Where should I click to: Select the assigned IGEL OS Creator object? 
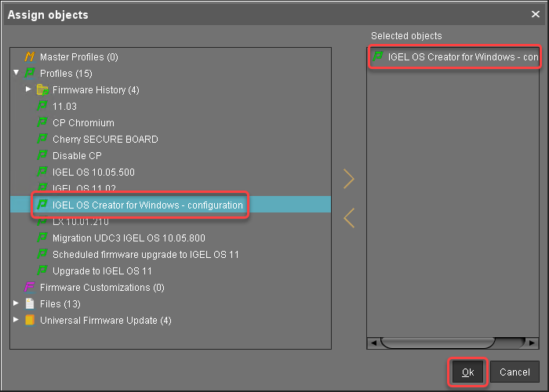click(x=463, y=57)
